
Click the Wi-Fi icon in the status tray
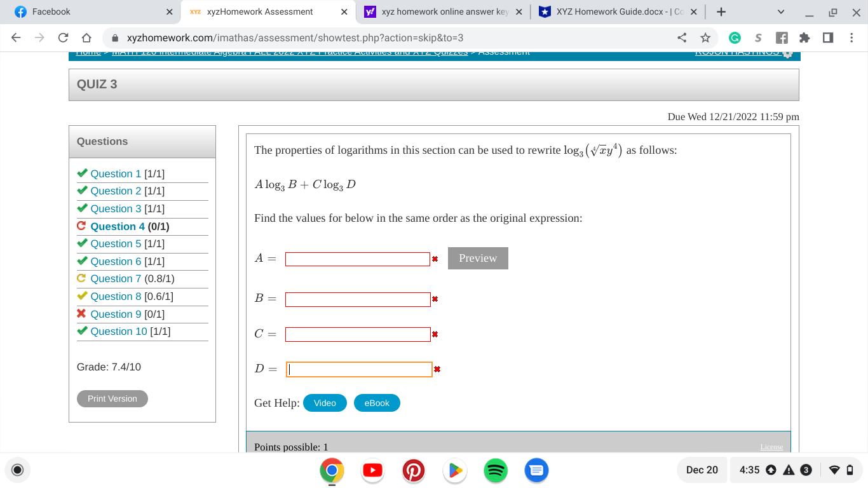(x=833, y=470)
